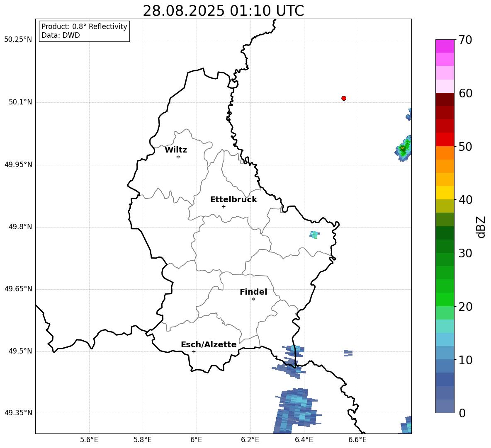Click the green radar echo at the east edge
The image size is (491, 448).
(403, 148)
